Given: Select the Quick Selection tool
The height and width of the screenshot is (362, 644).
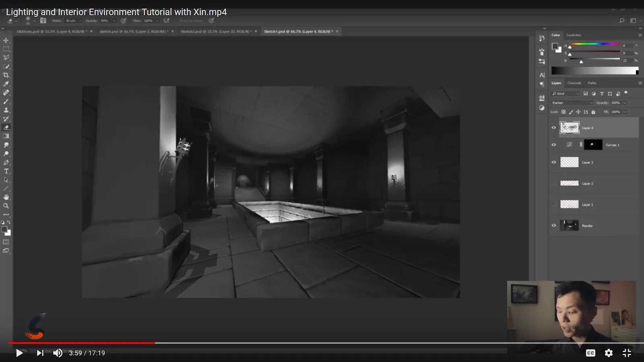Looking at the screenshot, I should point(6,66).
